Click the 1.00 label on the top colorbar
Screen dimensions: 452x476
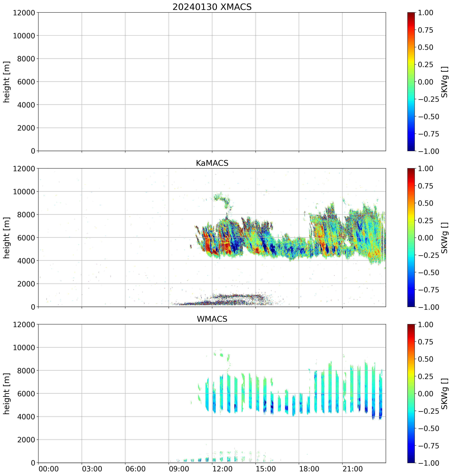click(425, 12)
